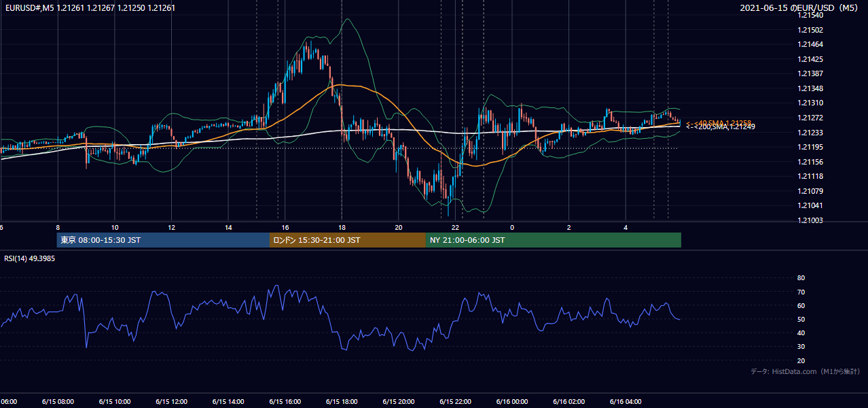
Task: Select RSI level 50 on indicator scale
Action: click(801, 319)
